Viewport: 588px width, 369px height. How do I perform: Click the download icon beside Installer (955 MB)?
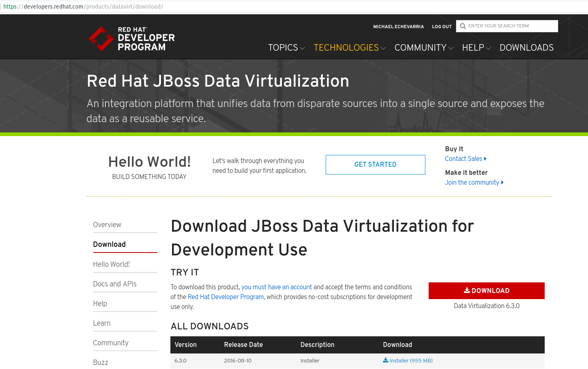click(385, 360)
